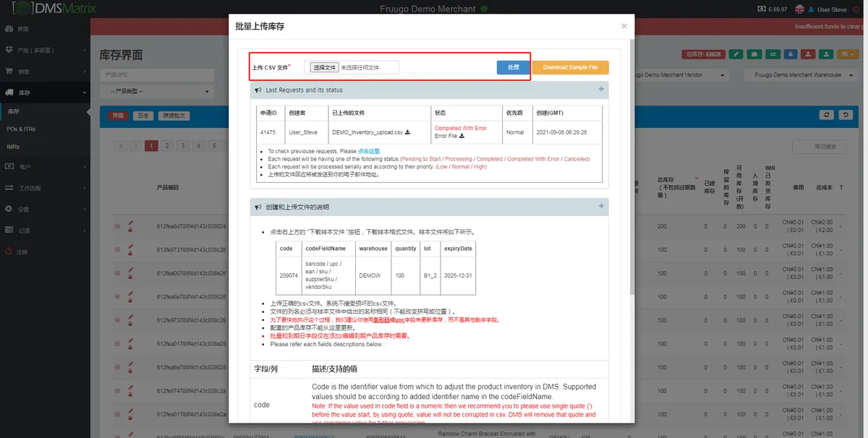Click the UK flag language icon

799,9
